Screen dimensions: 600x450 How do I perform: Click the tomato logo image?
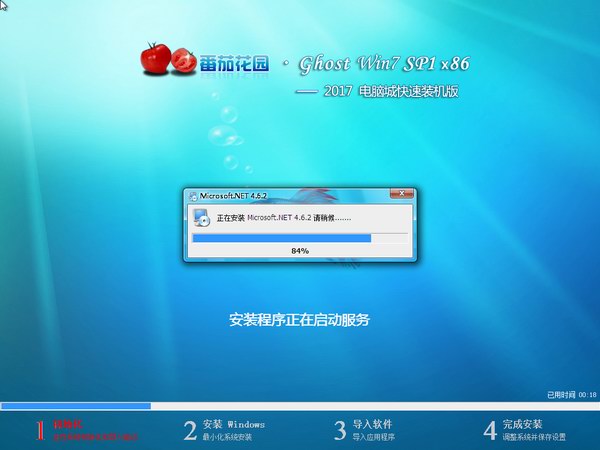coord(168,59)
